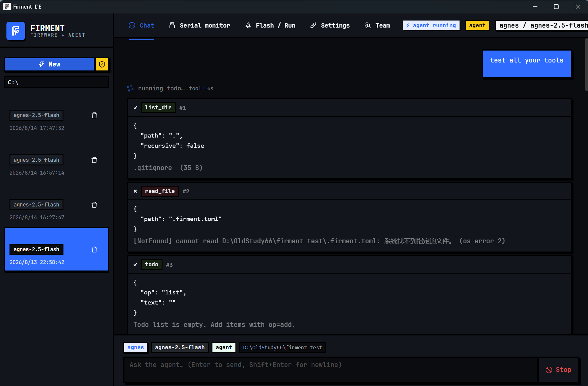Collapse the todo #3 tool call
The width and height of the screenshot is (588, 386).
click(x=349, y=264)
